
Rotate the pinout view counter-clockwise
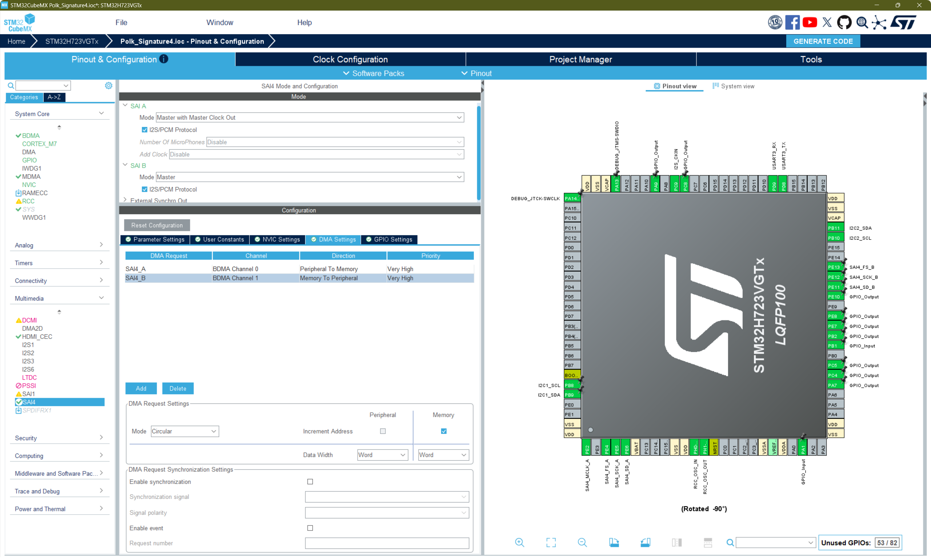645,543
